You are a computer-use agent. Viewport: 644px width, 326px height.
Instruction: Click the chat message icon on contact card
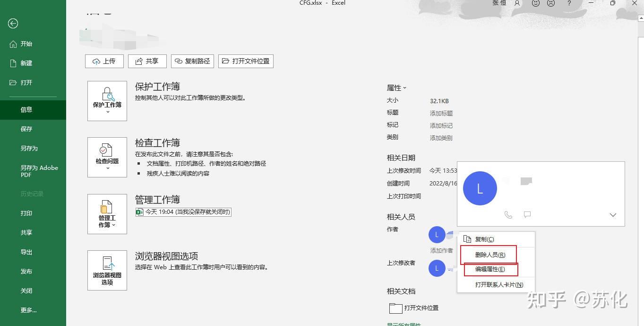pyautogui.click(x=527, y=214)
